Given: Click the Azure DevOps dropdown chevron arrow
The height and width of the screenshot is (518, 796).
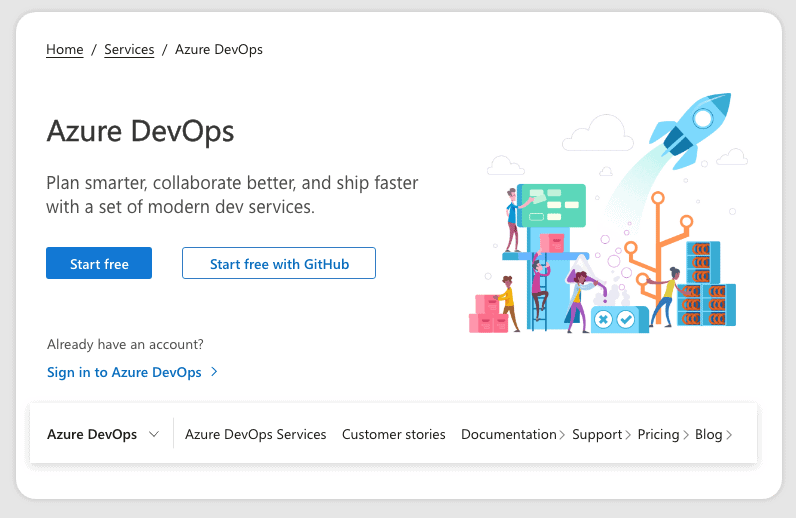Looking at the screenshot, I should pos(154,434).
